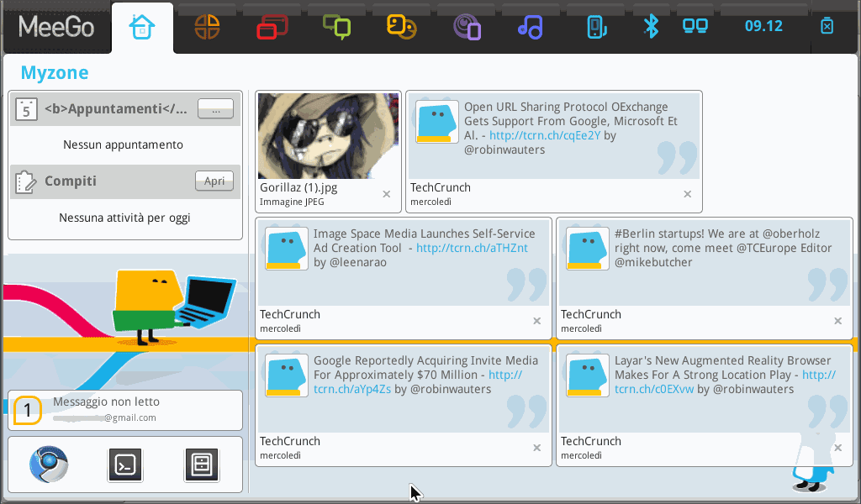861x504 pixels.
Task: Click the avatar on OExchange tweet
Action: coord(437,122)
